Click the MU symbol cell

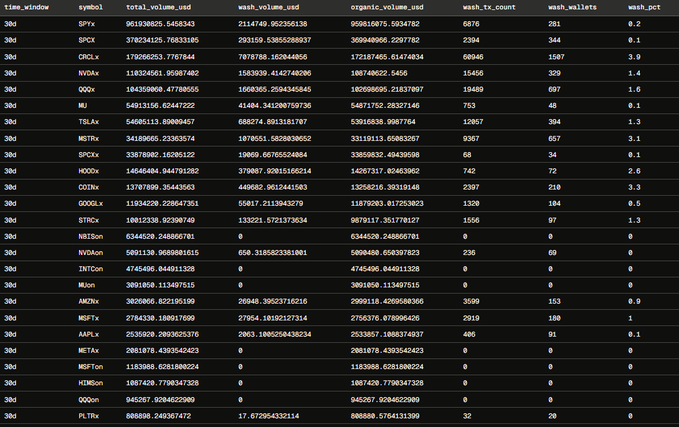[x=83, y=105]
